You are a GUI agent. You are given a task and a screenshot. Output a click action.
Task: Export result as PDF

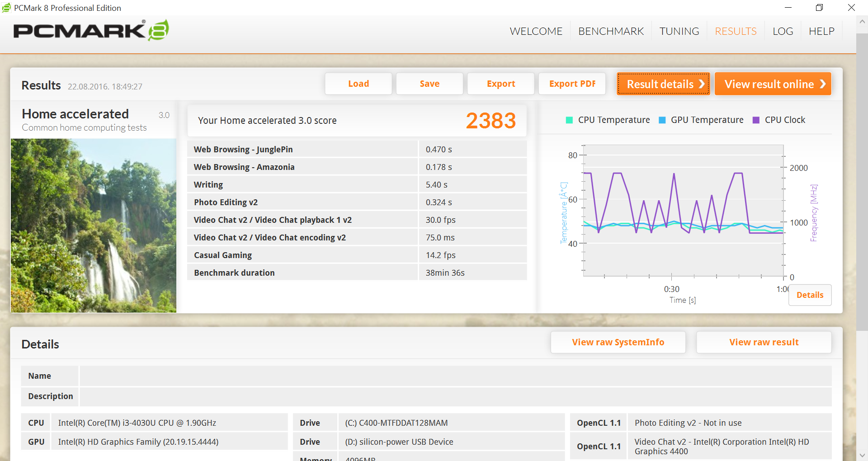572,84
